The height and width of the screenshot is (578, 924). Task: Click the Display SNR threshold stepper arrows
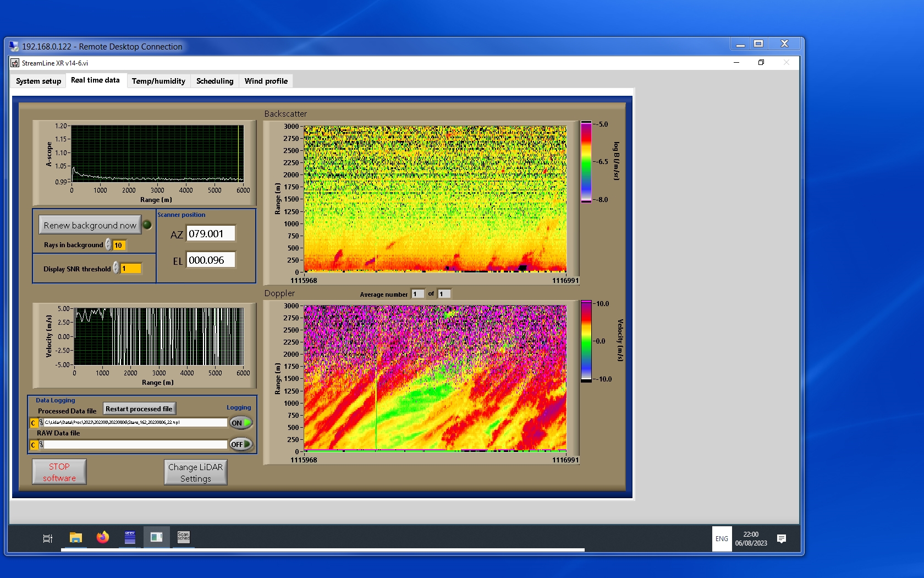[116, 268]
